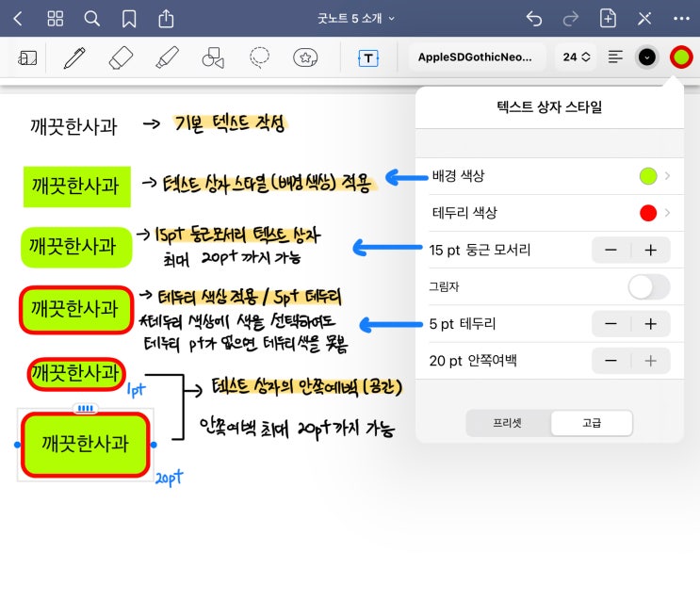The image size is (700, 601).
Task: Open the 굿노트 5 소개 title dropdown
Action: 356,19
